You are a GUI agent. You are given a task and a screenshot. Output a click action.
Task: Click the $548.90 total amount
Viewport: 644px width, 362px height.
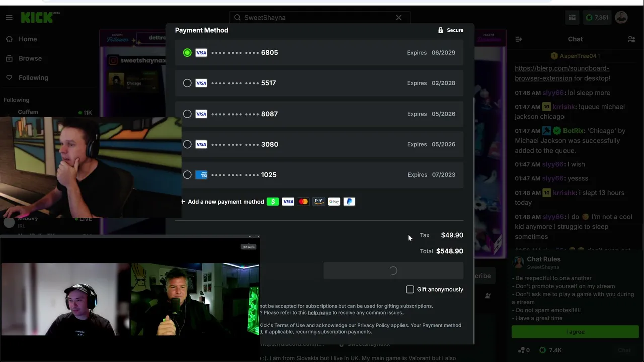[x=450, y=251]
